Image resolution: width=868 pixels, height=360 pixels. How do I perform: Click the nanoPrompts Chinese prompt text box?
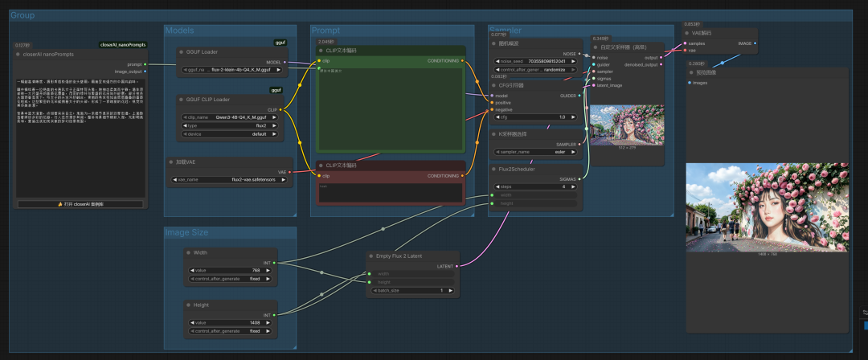click(80, 137)
